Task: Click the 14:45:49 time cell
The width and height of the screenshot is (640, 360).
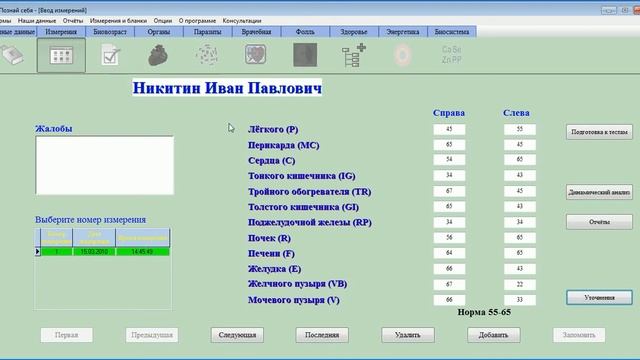Action: [142, 252]
